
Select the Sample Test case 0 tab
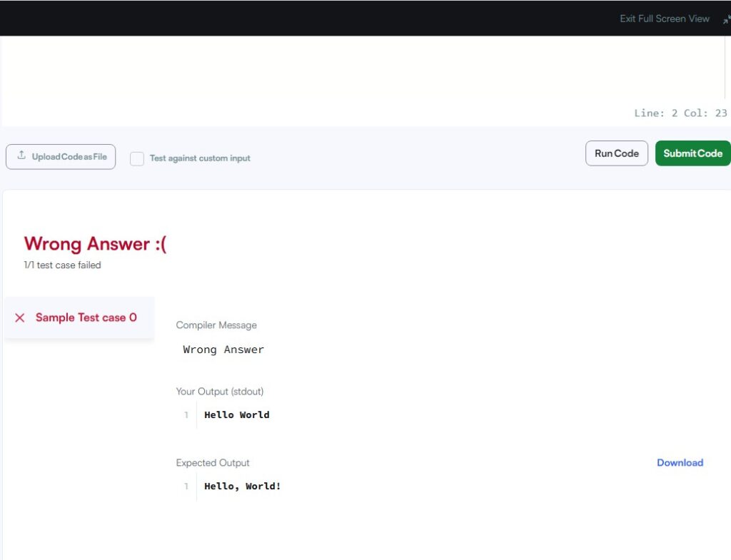[x=86, y=317]
